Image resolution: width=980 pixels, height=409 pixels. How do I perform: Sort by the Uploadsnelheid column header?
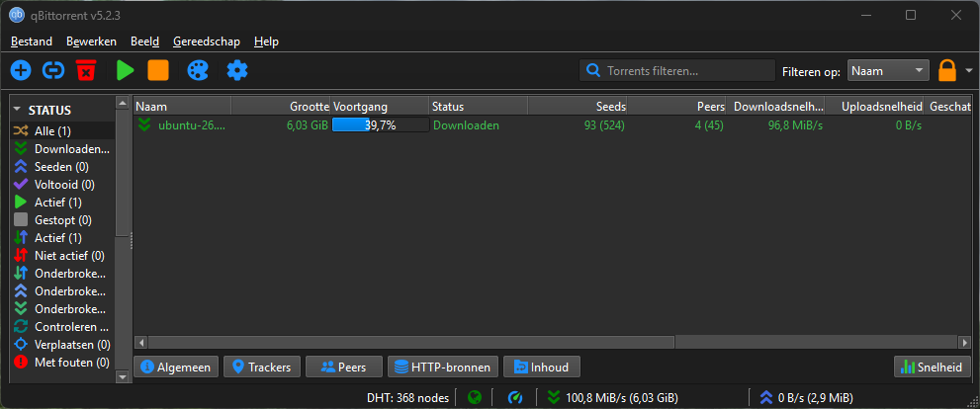pos(874,107)
